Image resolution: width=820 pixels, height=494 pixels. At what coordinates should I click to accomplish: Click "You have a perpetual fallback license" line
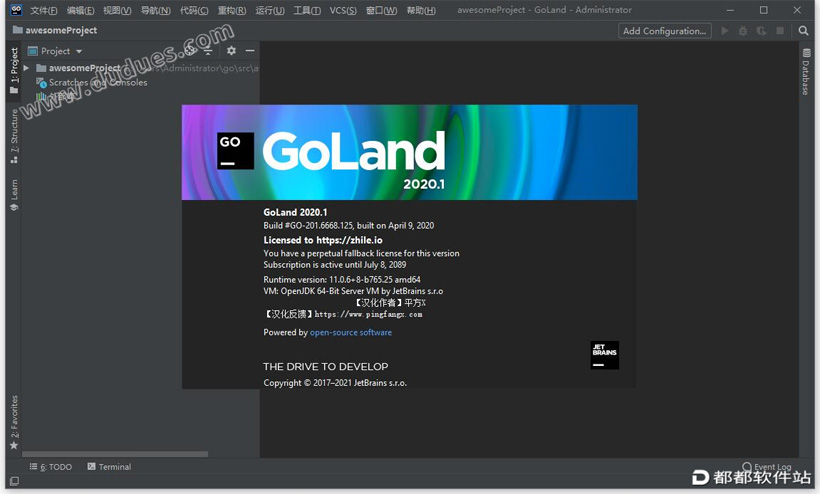tap(361, 254)
